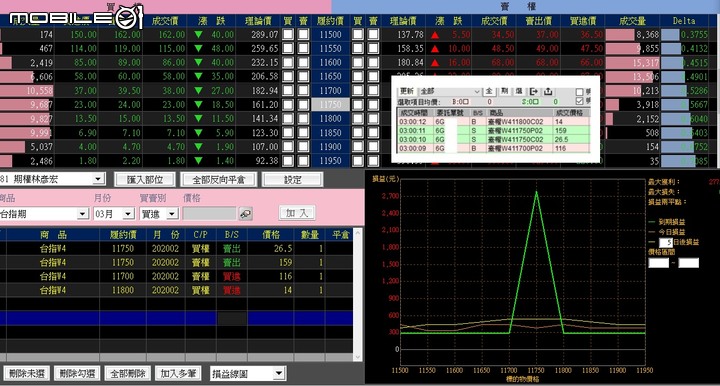Click the Delta column header
Viewport: 720px width, 386px height.
pyautogui.click(x=684, y=21)
